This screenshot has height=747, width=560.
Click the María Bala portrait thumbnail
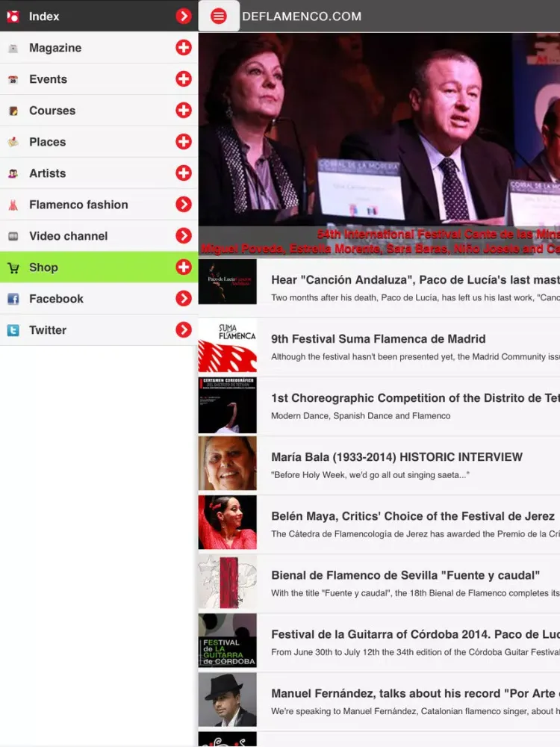(x=228, y=463)
